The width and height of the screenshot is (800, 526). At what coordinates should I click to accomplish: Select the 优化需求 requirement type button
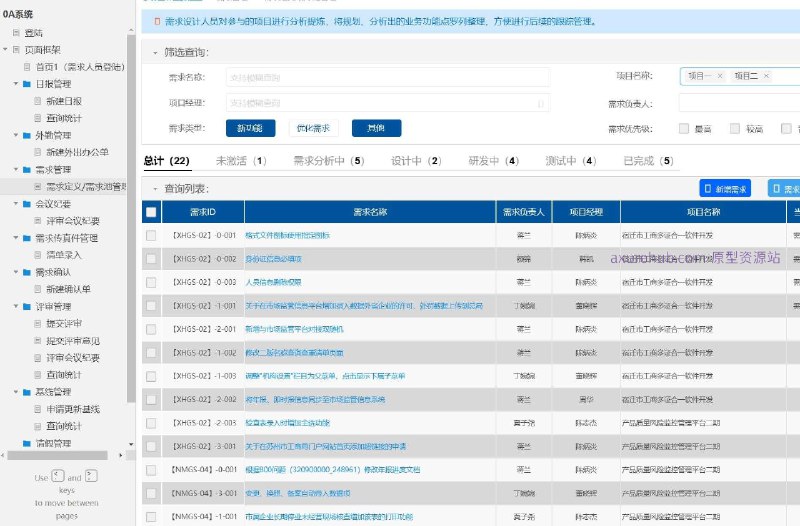[313, 128]
